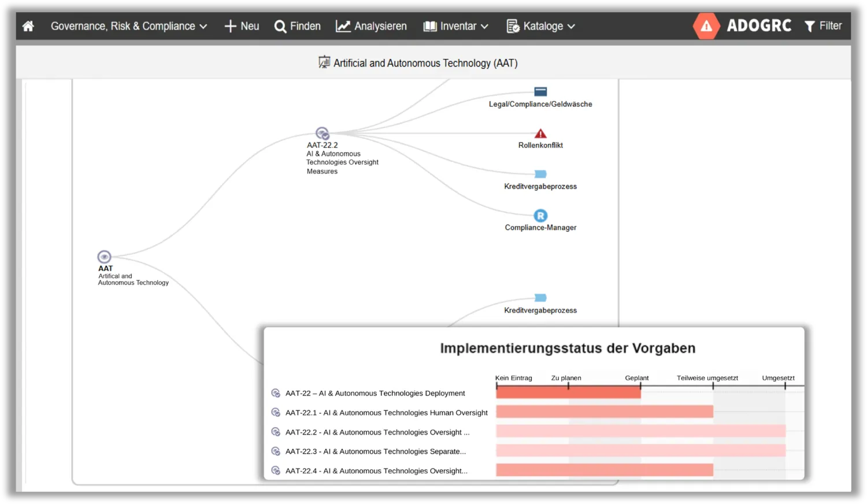Image resolution: width=867 pixels, height=504 pixels.
Task: Click the ADOGRC warning logo icon
Action: [x=706, y=26]
